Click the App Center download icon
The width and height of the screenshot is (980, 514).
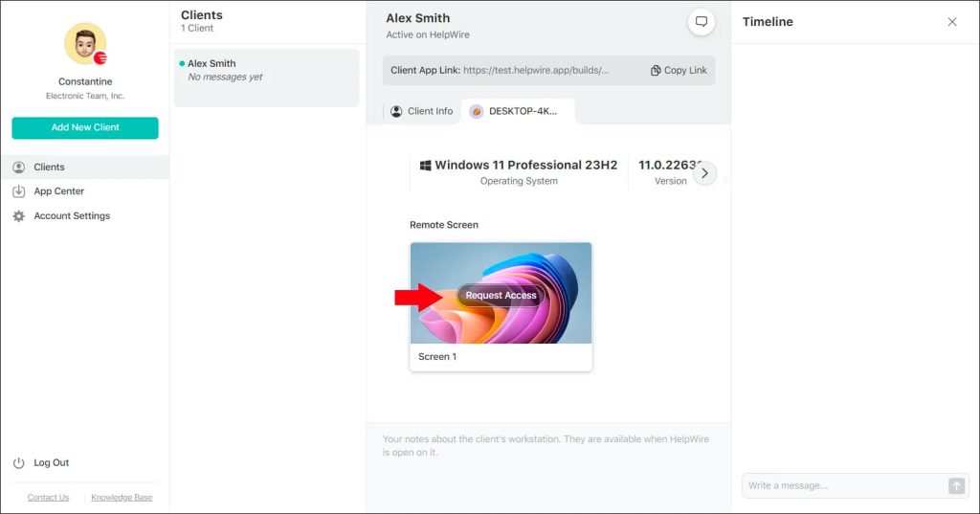(18, 191)
